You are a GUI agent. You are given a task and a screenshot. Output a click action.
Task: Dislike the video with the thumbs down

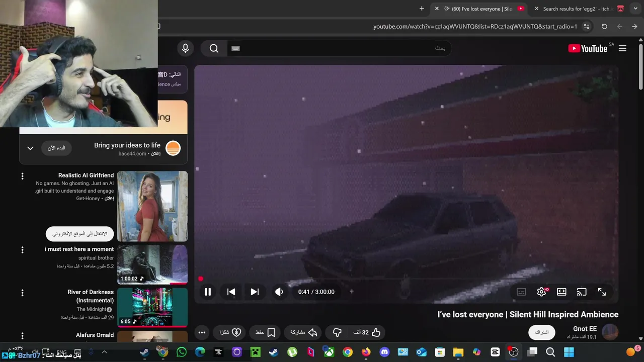point(337,332)
